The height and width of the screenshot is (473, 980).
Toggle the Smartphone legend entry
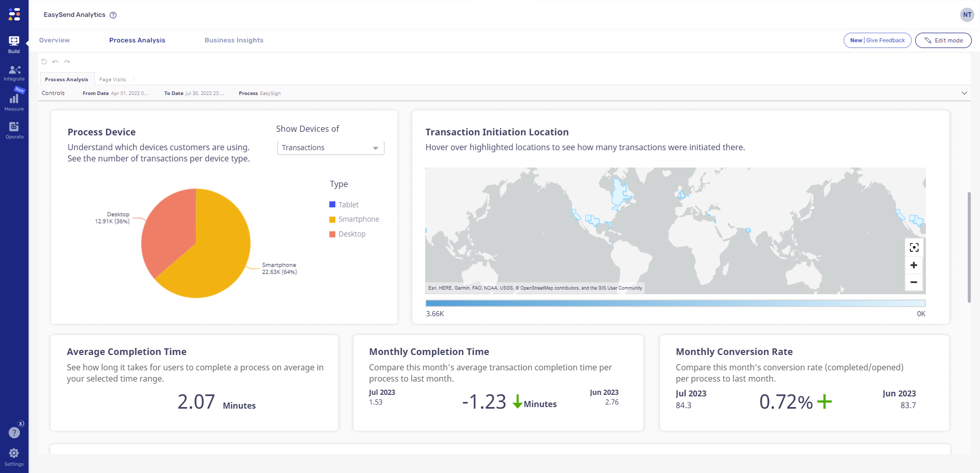click(354, 219)
